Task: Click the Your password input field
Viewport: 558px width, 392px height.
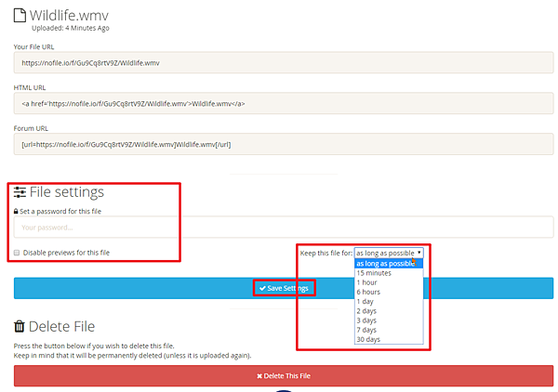Action: tap(284, 227)
